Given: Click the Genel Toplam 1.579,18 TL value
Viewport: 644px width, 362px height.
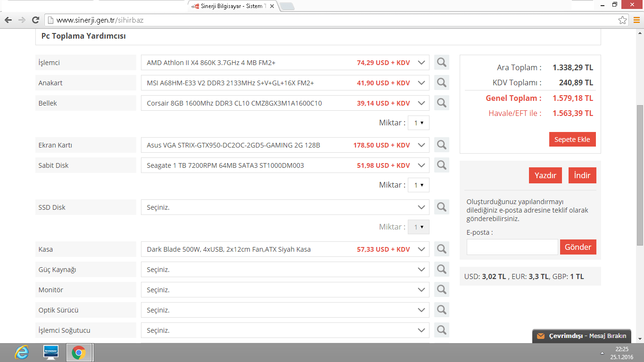Looking at the screenshot, I should [x=573, y=98].
